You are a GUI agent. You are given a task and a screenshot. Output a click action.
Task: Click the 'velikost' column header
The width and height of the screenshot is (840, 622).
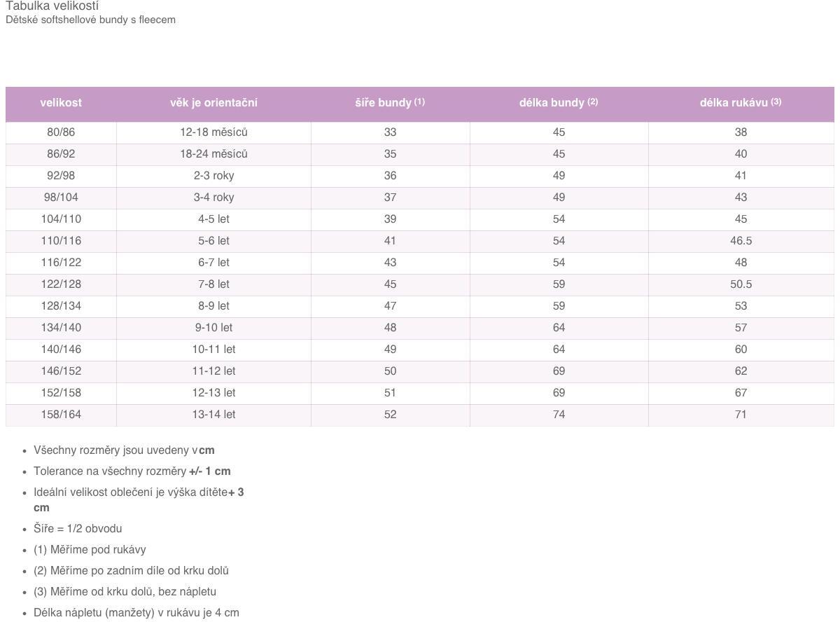point(61,103)
